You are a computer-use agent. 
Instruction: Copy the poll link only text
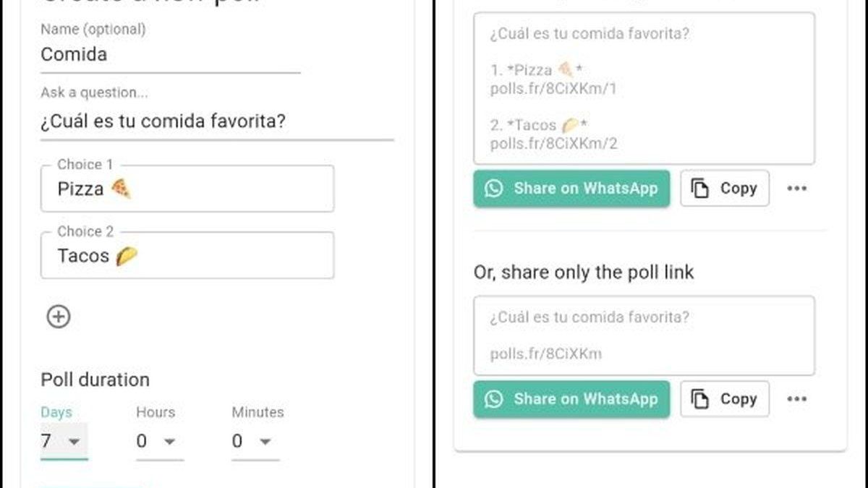pyautogui.click(x=725, y=399)
